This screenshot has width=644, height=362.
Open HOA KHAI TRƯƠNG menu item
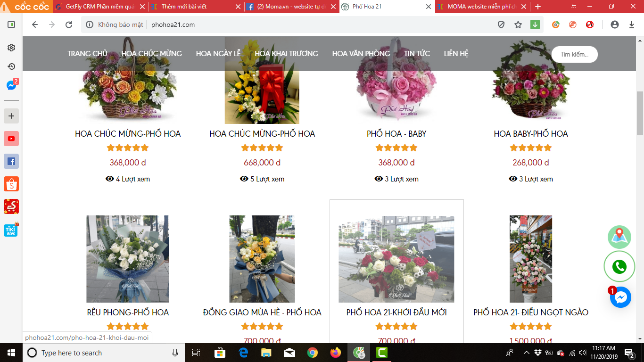[x=286, y=54]
